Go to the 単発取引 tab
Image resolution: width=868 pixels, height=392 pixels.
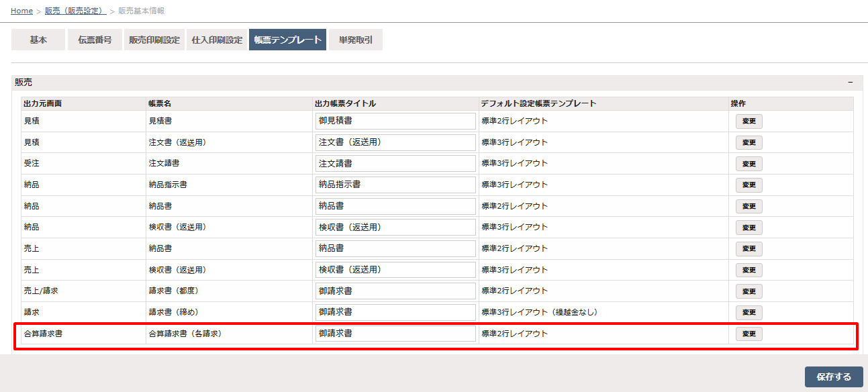356,40
